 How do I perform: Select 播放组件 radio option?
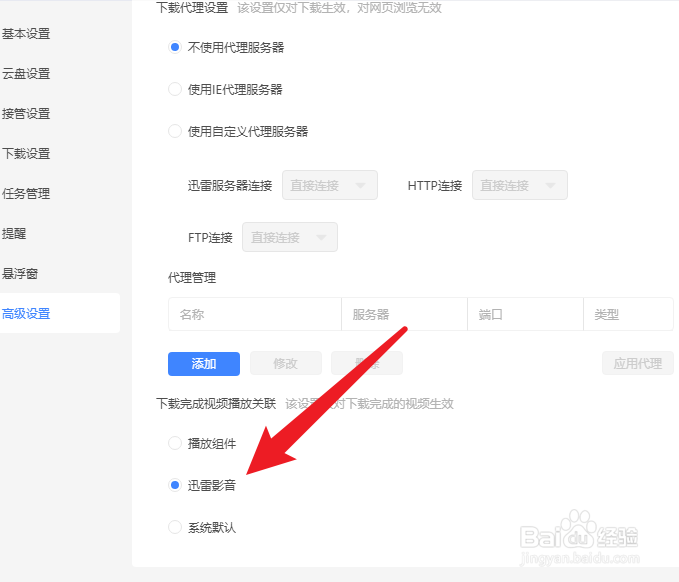(x=175, y=443)
